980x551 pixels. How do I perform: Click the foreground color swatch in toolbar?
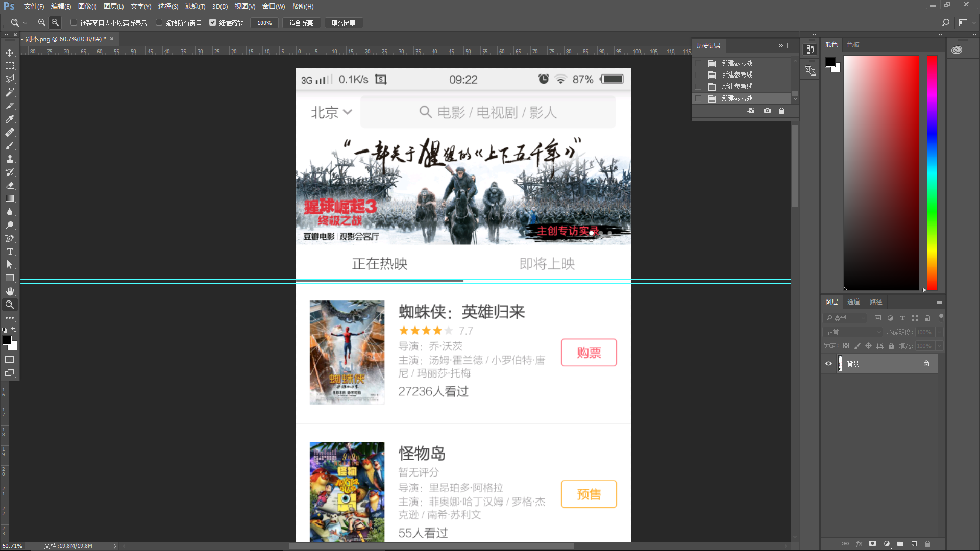pos(7,340)
